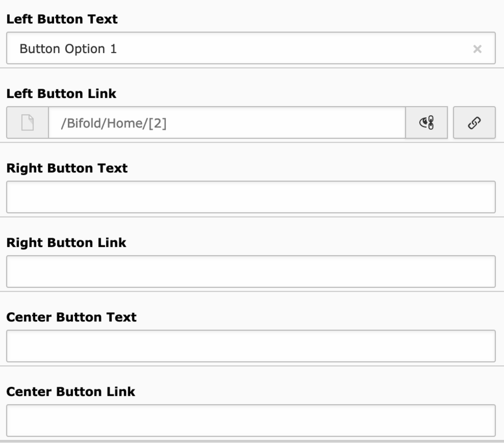Image resolution: width=504 pixels, height=443 pixels.
Task: Focus the Right Button Text input
Action: pyautogui.click(x=251, y=197)
